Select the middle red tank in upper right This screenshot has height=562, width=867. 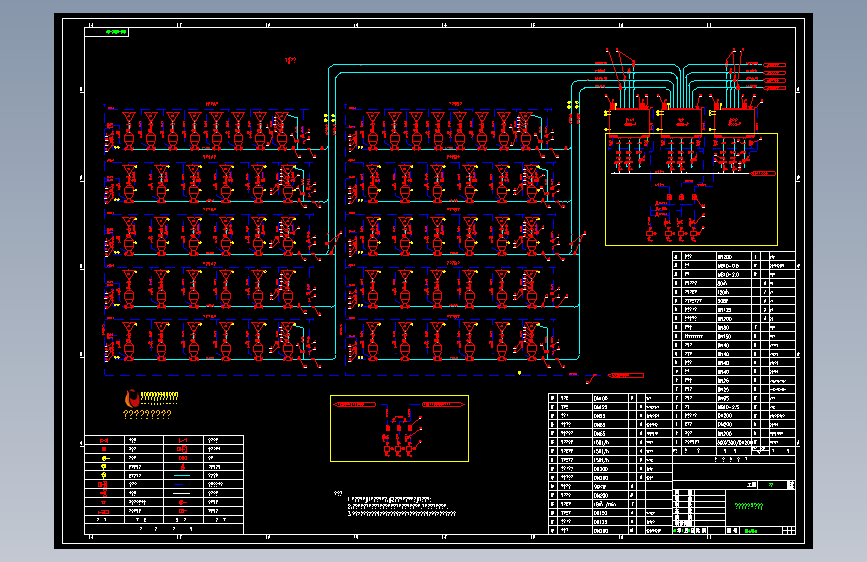[x=681, y=121]
